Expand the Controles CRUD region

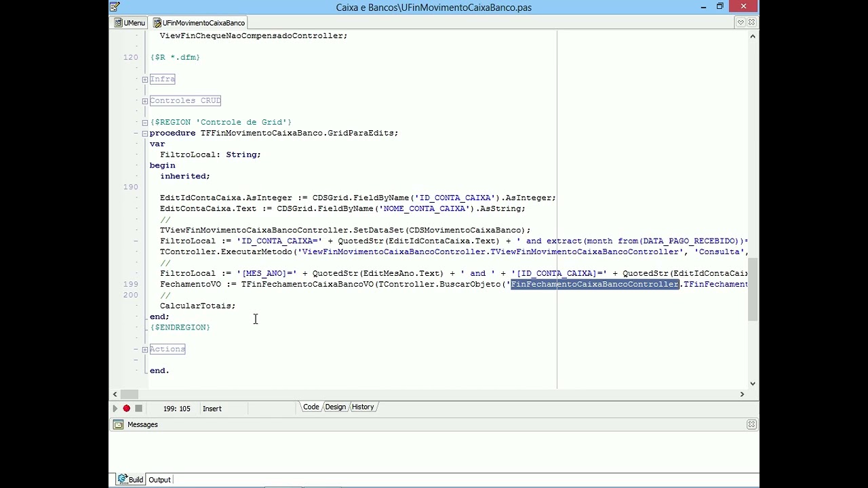tap(145, 101)
